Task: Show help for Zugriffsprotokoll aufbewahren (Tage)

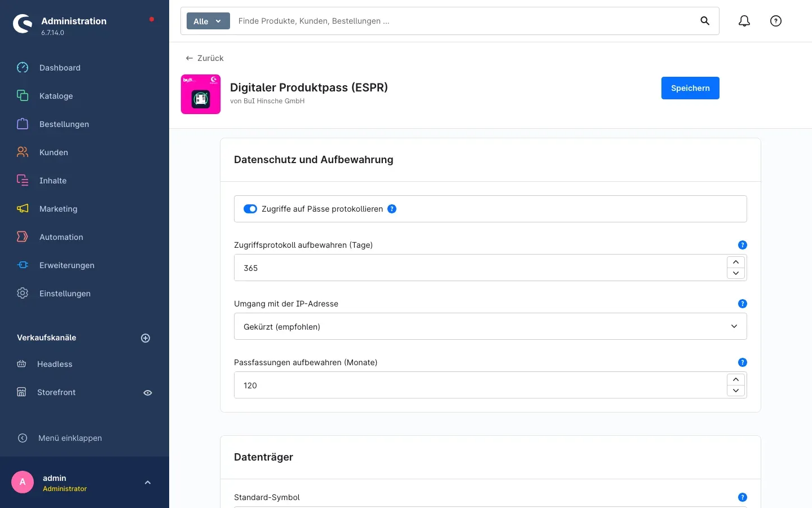Action: [x=743, y=245]
